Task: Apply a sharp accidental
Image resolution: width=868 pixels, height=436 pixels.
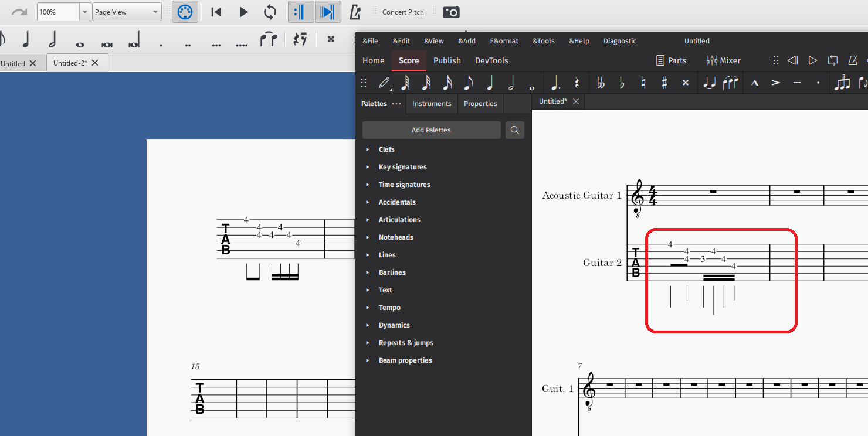Action: [x=664, y=83]
